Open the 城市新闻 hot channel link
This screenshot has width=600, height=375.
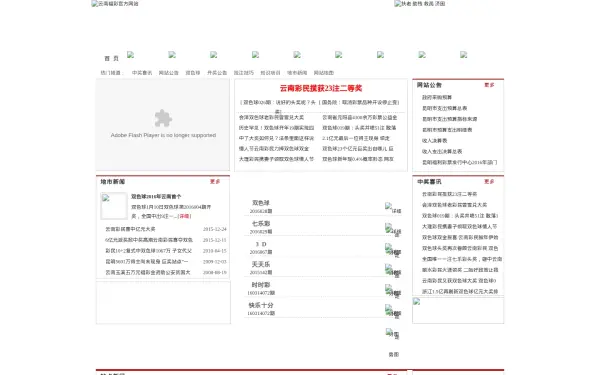[x=297, y=73]
